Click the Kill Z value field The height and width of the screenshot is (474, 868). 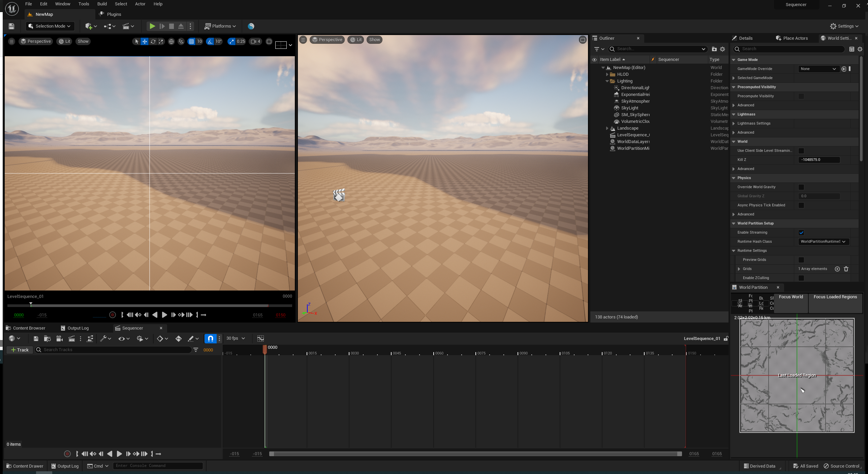[819, 160]
